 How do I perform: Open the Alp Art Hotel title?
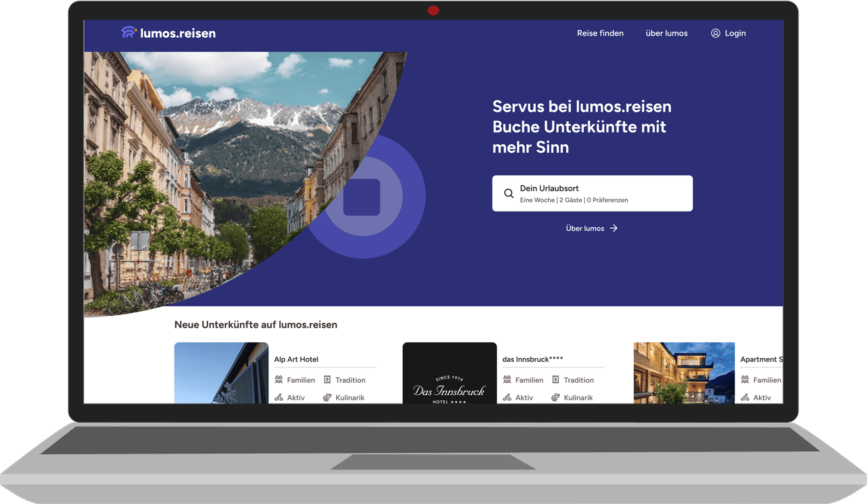tap(296, 359)
